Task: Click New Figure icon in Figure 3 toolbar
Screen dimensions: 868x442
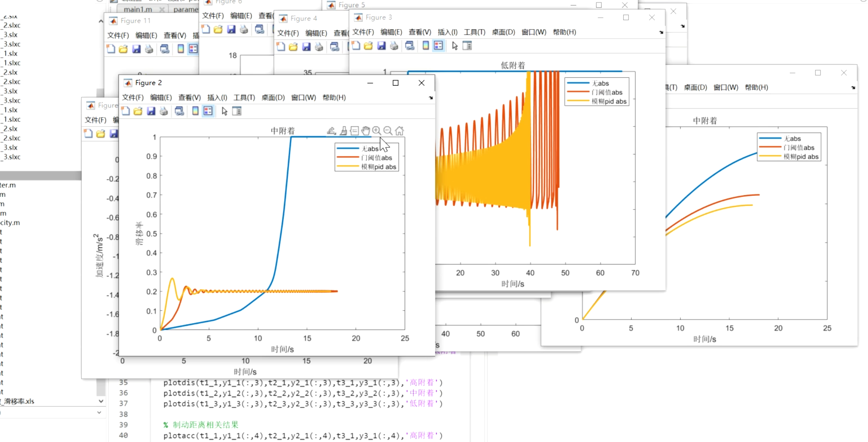Action: 356,46
